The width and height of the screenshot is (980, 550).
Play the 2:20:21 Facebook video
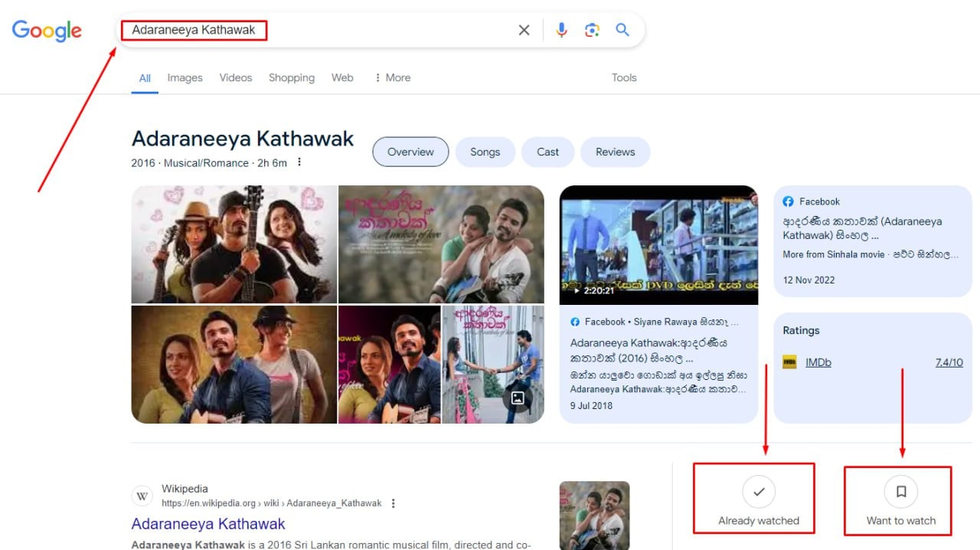(x=658, y=245)
